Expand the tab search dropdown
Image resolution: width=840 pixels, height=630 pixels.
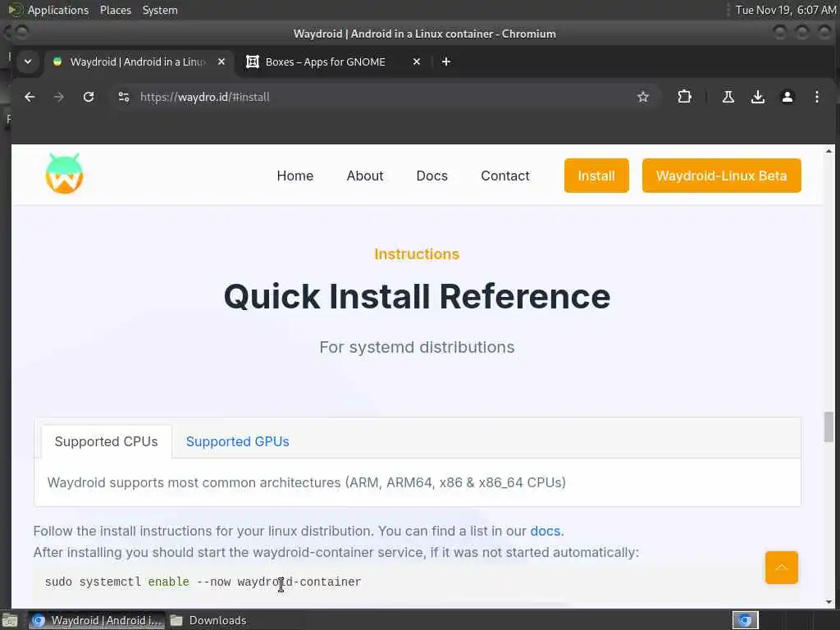pyautogui.click(x=28, y=62)
